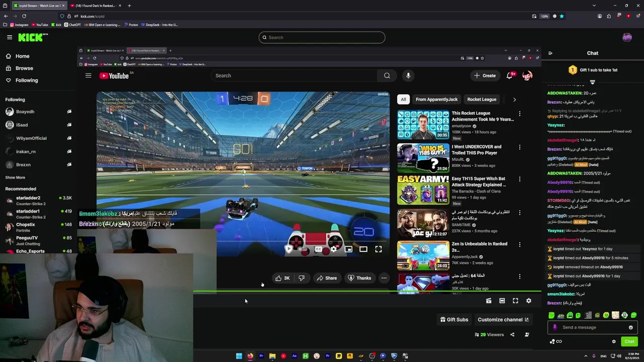Open chat settings gear near Chat button
The width and height of the screenshot is (644, 362).
[x=614, y=342]
